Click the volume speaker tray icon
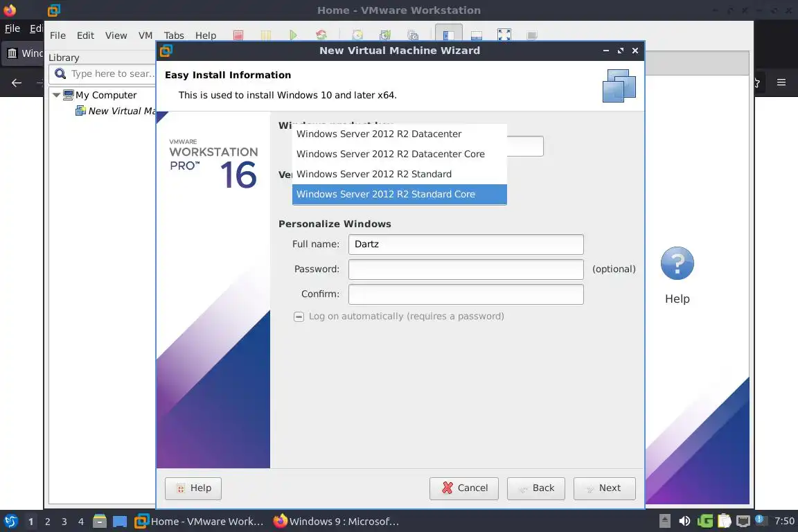The width and height of the screenshot is (798, 532). (x=684, y=521)
